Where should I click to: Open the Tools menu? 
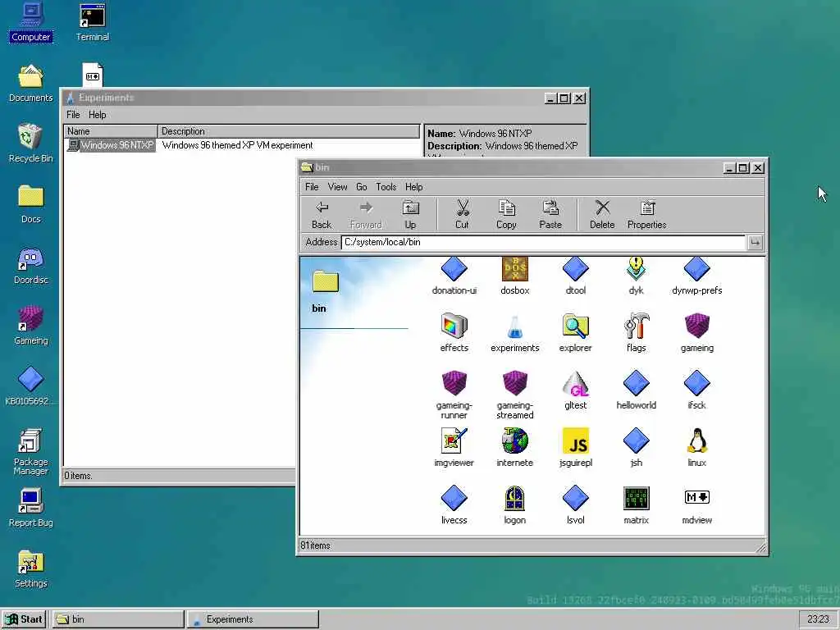[386, 187]
